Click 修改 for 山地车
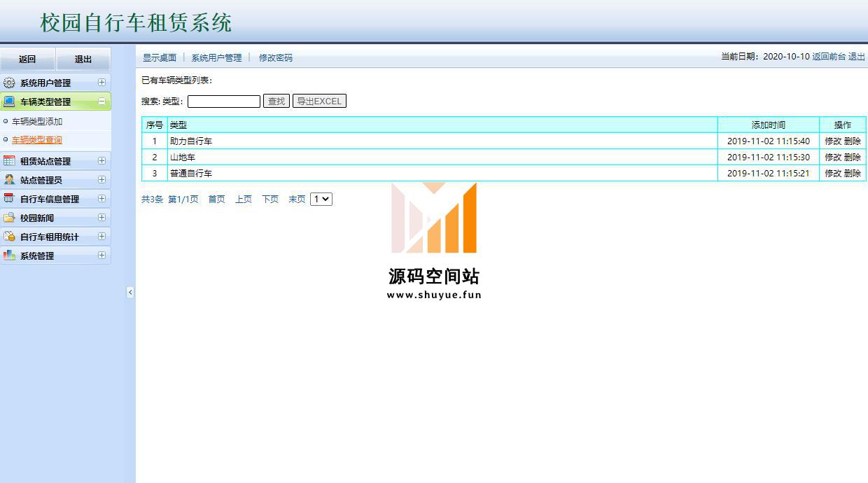This screenshot has width=868, height=483. click(833, 157)
